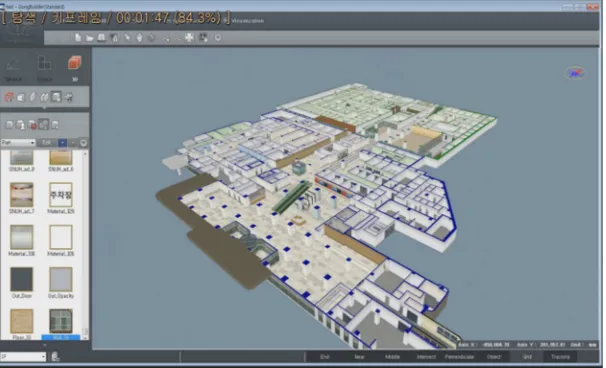
Task: Click the material list vertical scrollbar
Action: pyautogui.click(x=85, y=245)
